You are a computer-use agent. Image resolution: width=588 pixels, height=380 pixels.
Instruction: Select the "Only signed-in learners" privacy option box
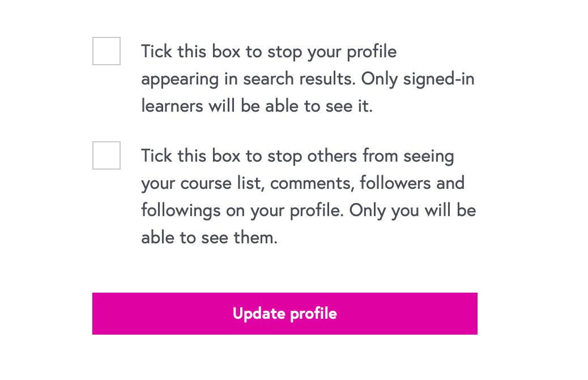(x=106, y=51)
